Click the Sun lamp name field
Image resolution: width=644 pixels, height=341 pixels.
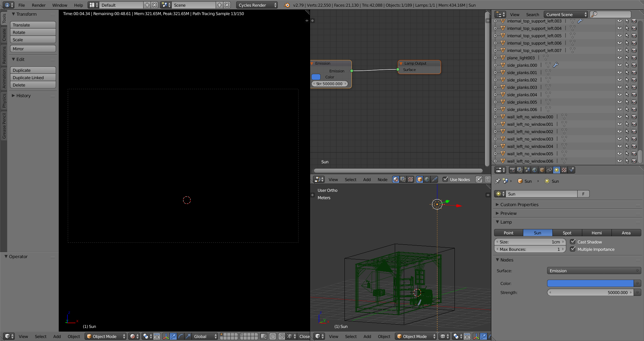click(542, 194)
